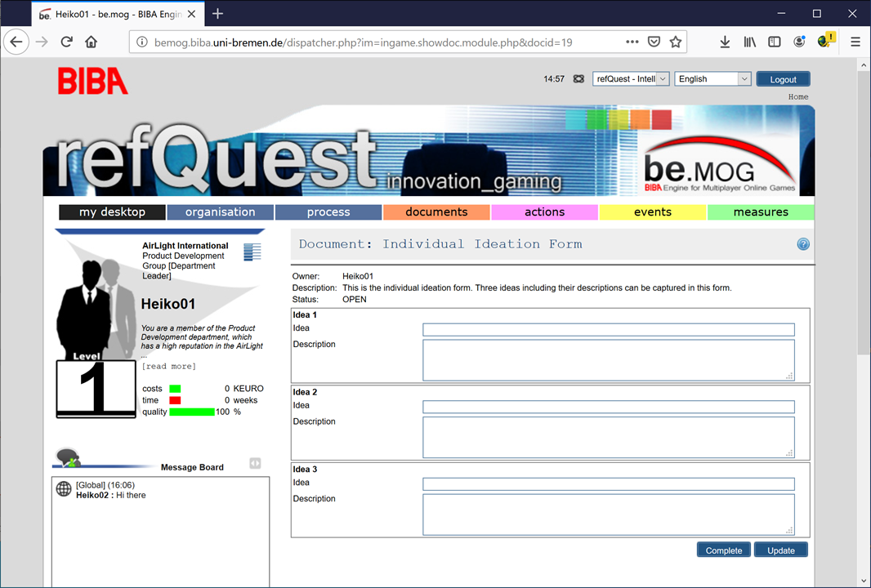The height and width of the screenshot is (588, 871).
Task: Select the actions tab
Action: pyautogui.click(x=544, y=212)
